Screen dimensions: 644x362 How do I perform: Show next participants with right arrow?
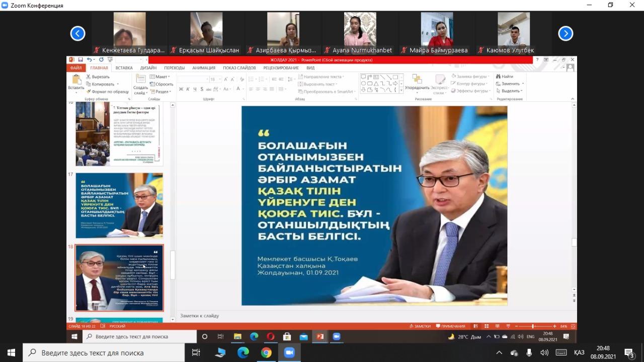[x=566, y=34]
